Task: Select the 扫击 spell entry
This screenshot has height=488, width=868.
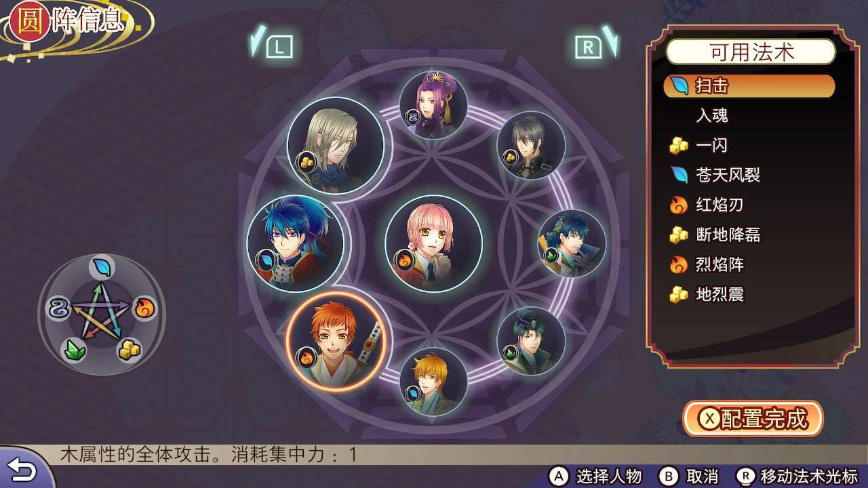Action: point(750,86)
